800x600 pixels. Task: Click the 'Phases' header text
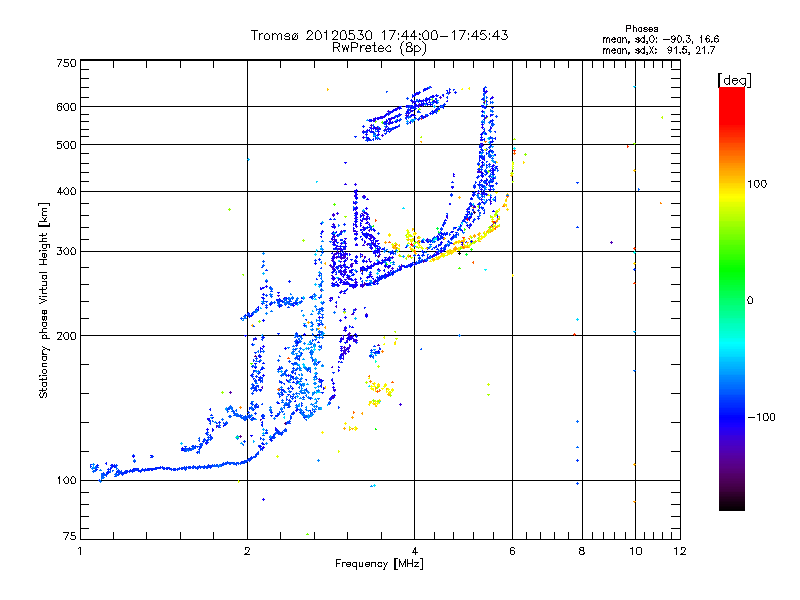click(x=642, y=29)
